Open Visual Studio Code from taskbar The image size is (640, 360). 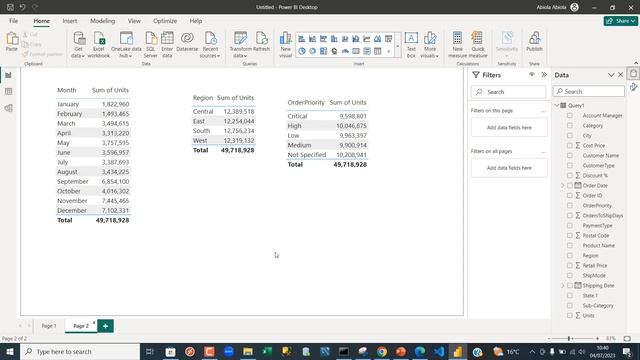click(439, 351)
